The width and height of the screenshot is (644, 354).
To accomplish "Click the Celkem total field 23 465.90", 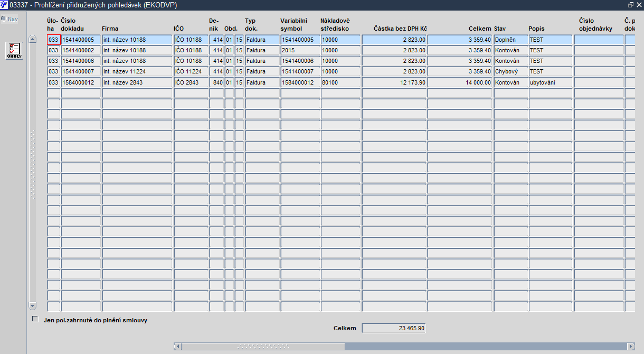I will click(394, 328).
